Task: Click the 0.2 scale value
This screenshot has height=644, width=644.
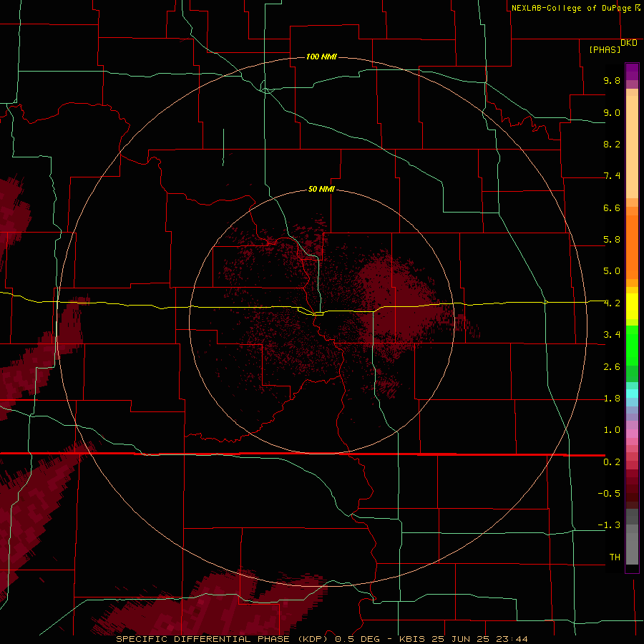Action: point(612,462)
